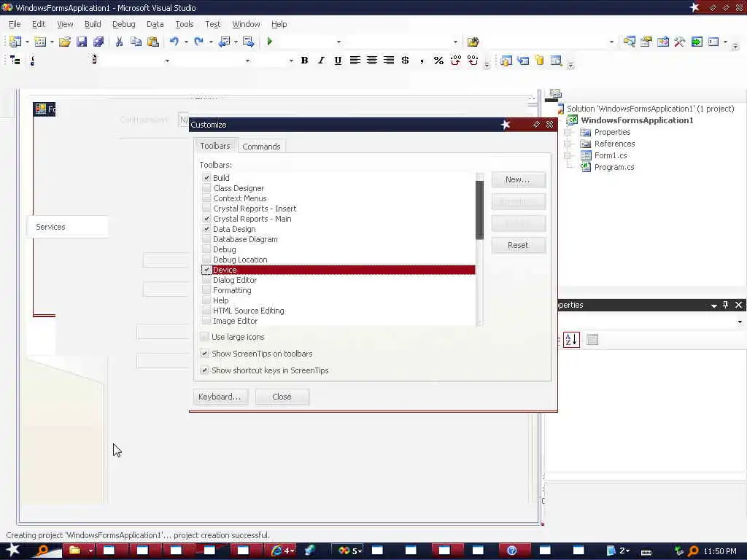
Task: Check the Crystal Reports - Insert checkbox
Action: (206, 209)
